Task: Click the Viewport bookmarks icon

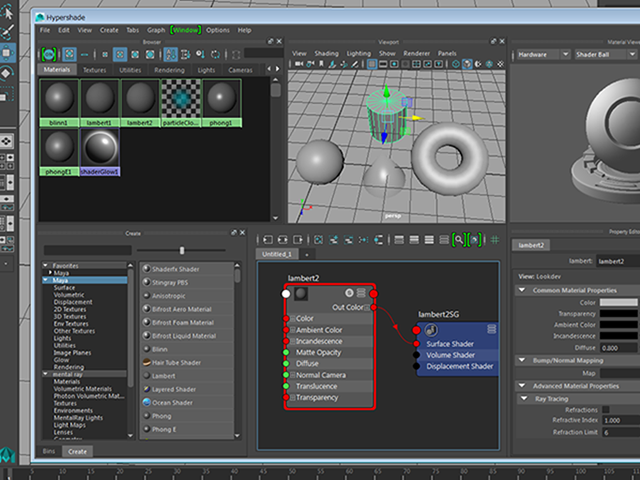Action: point(322,64)
